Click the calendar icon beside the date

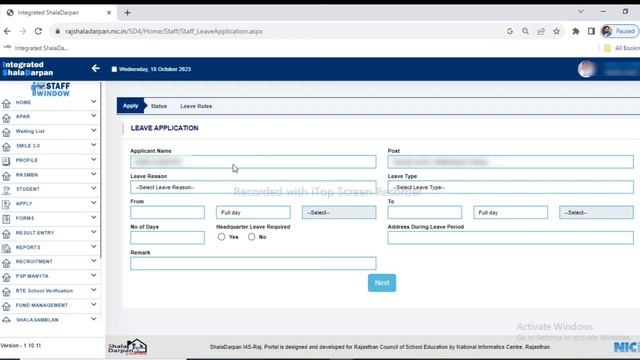pyautogui.click(x=114, y=69)
